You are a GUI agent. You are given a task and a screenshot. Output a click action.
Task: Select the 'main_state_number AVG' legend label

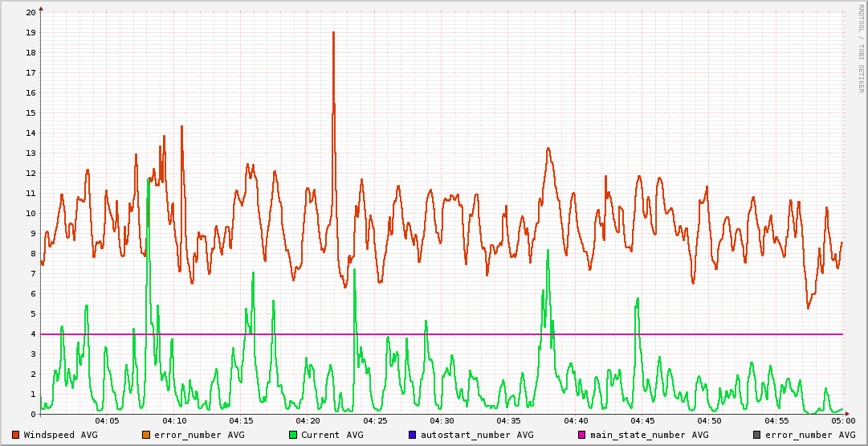click(x=650, y=436)
